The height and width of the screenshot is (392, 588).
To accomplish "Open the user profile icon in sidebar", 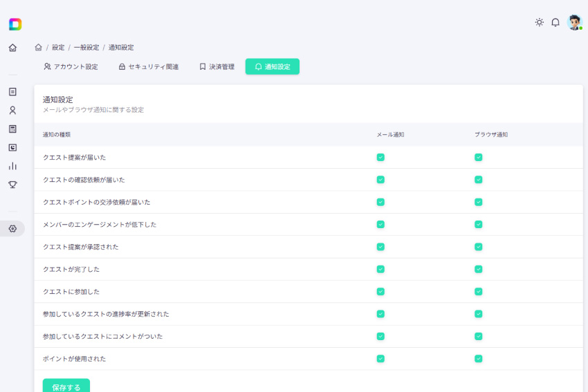I will click(12, 110).
